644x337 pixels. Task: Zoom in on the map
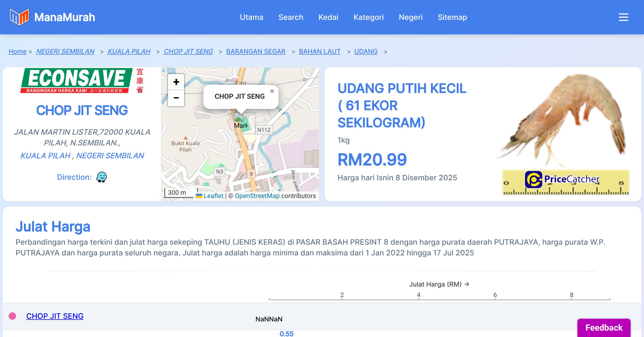tap(176, 82)
